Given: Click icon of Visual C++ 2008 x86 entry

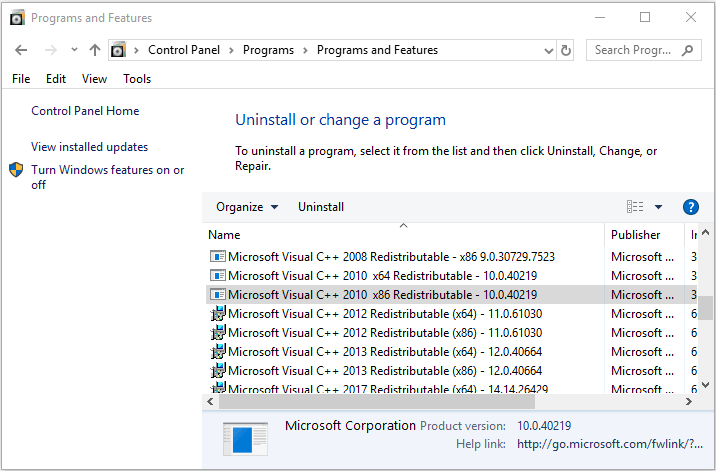Looking at the screenshot, I should point(218,257).
